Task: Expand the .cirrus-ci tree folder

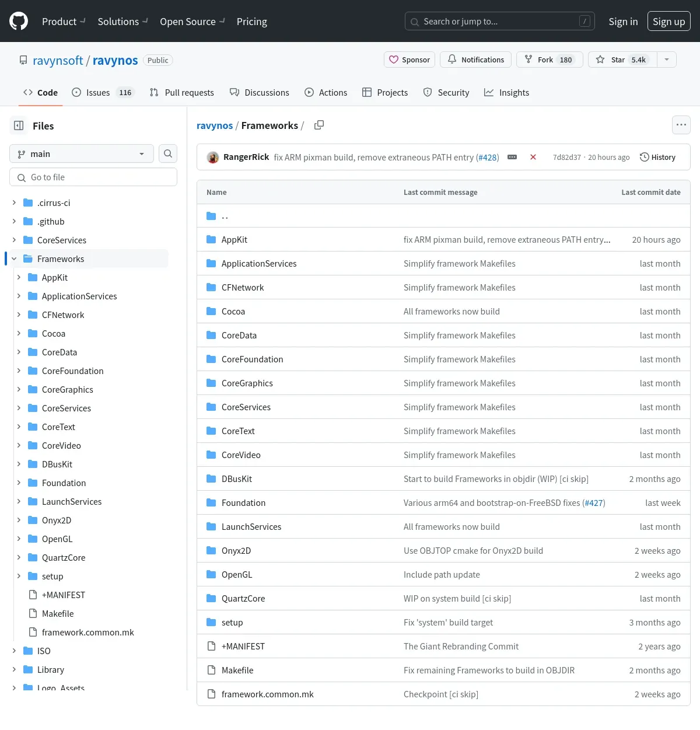Action: pyautogui.click(x=14, y=202)
